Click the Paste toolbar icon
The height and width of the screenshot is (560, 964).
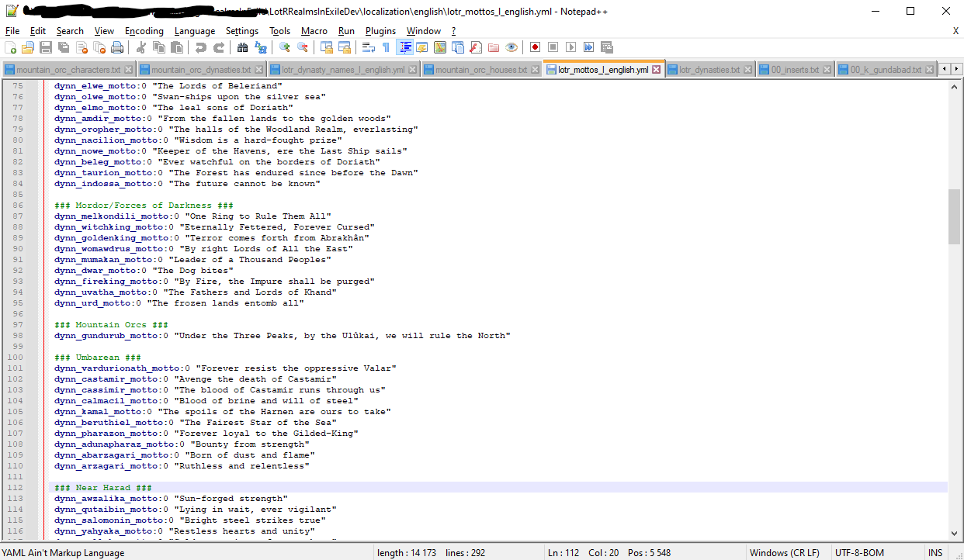pyautogui.click(x=177, y=47)
